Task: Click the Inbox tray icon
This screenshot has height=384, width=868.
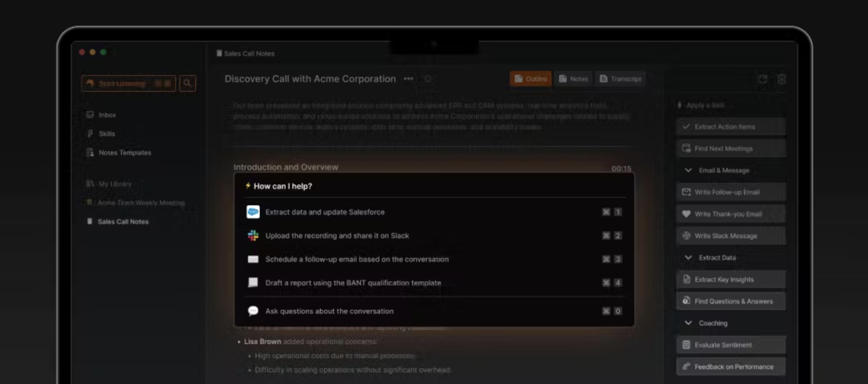Action: [x=90, y=115]
